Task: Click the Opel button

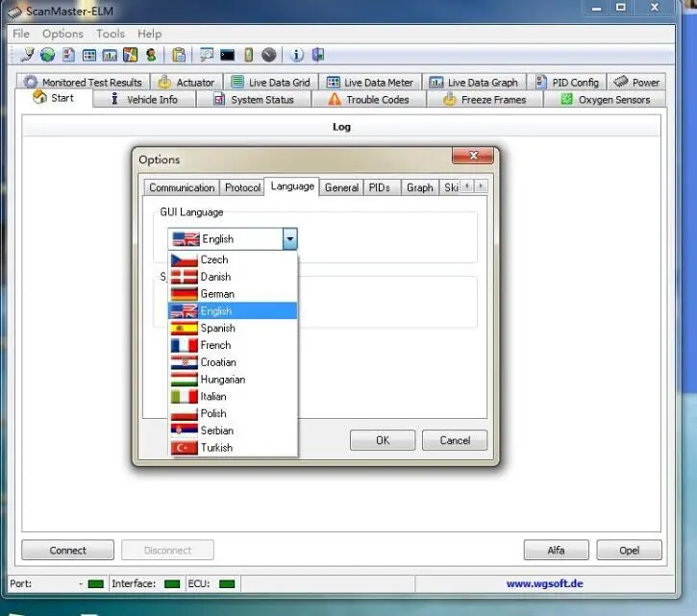Action: click(629, 551)
